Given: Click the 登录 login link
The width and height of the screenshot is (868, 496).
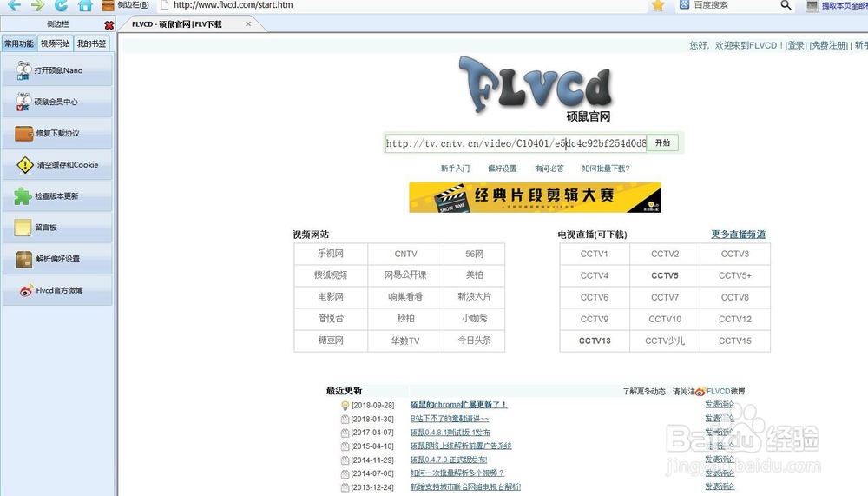Looking at the screenshot, I should coord(796,45).
